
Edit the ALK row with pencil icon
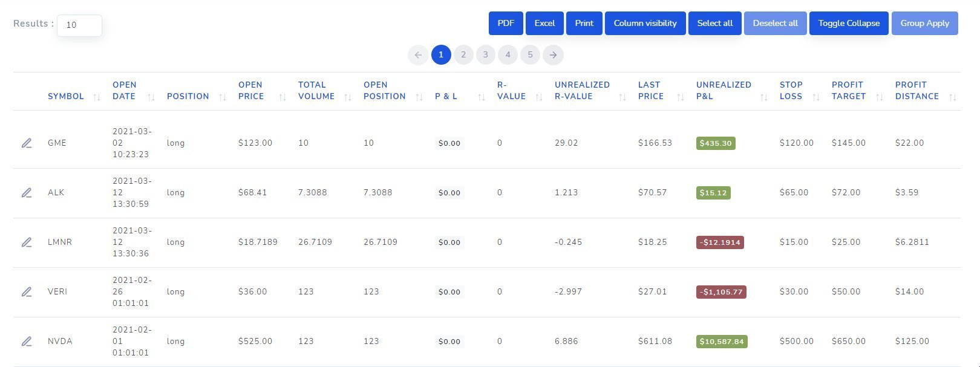tap(27, 193)
